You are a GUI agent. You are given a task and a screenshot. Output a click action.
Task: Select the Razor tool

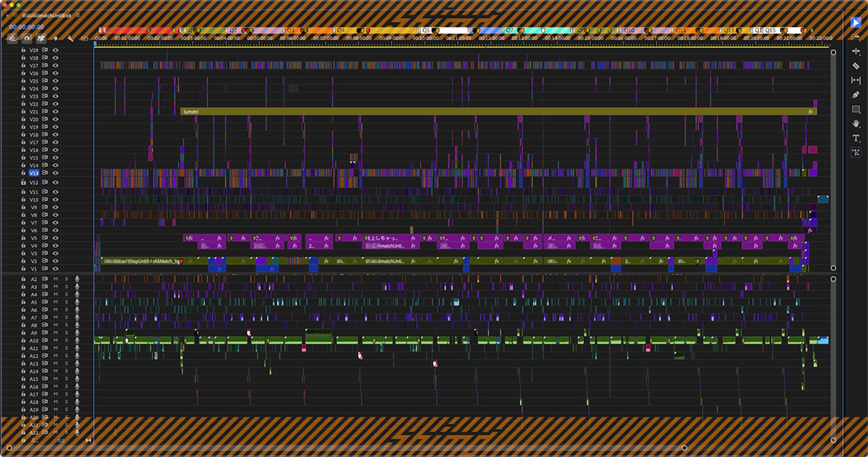click(856, 66)
